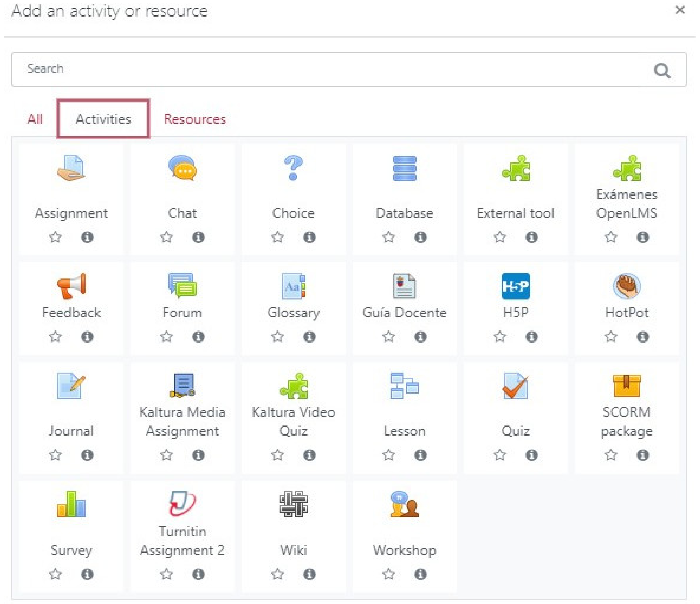Click the search magnifier button

tap(662, 71)
